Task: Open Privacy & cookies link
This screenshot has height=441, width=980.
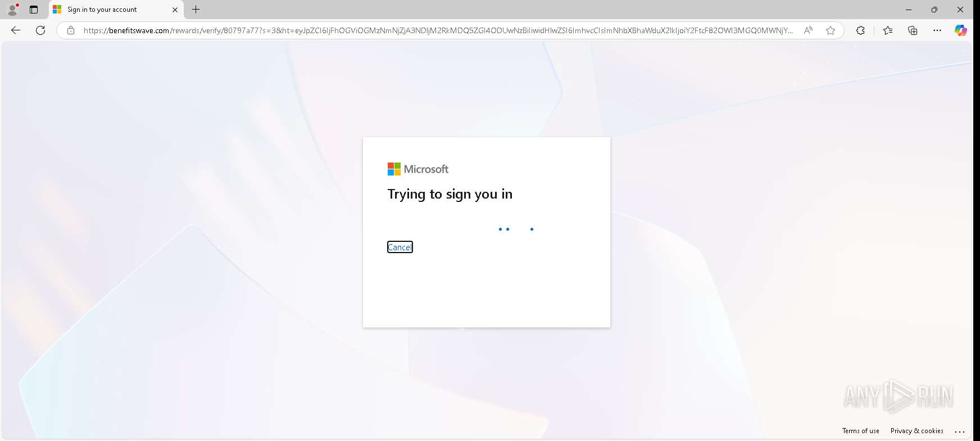Action: [917, 431]
